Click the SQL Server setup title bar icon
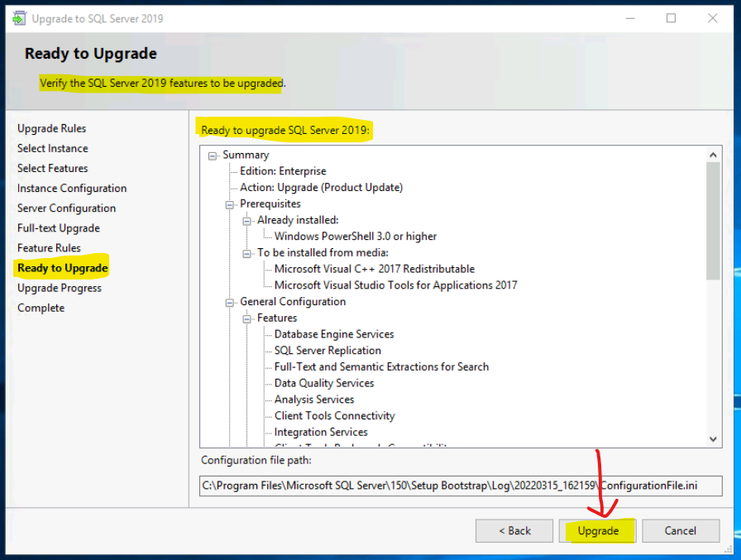The image size is (741, 560). click(x=19, y=18)
